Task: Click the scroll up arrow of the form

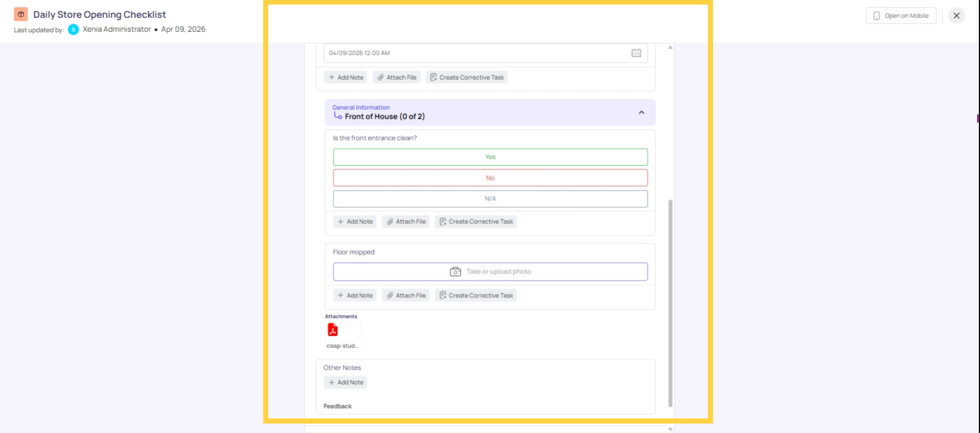Action: 670,47
